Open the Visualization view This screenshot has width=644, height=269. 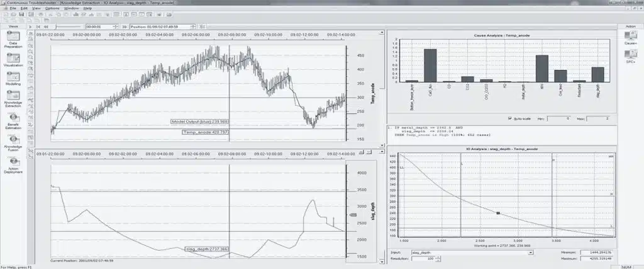[13, 59]
